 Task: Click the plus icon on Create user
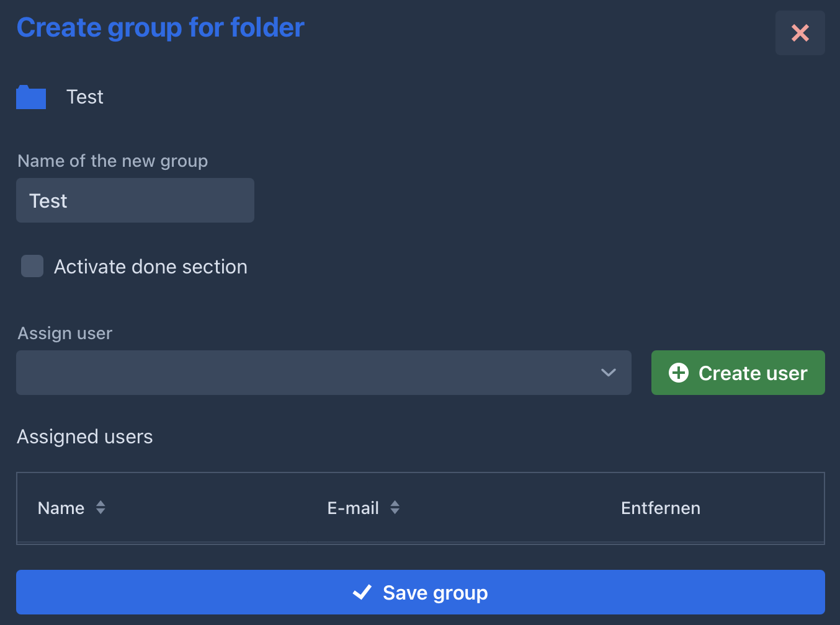[678, 373]
